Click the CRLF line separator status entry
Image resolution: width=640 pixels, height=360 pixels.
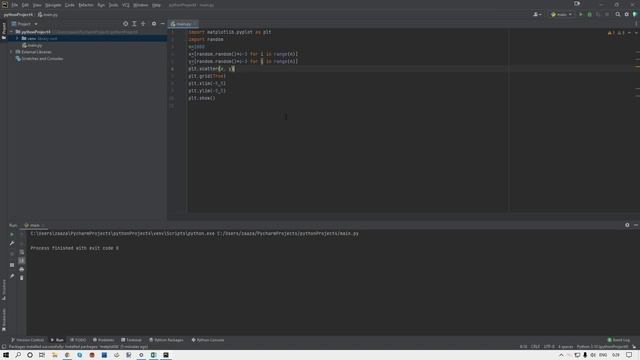[x=535, y=347]
